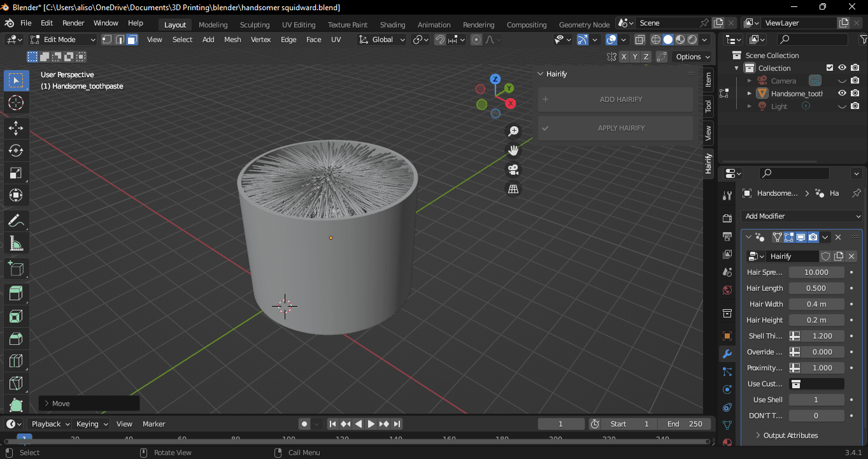Viewport: 868px width, 459px height.
Task: Jump to the timeline end
Action: [397, 424]
